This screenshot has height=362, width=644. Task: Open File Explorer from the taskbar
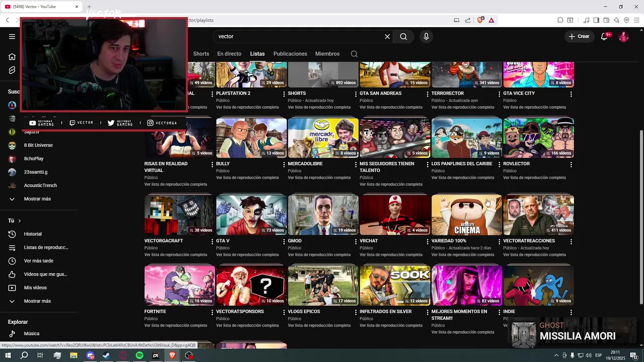pyautogui.click(x=74, y=355)
